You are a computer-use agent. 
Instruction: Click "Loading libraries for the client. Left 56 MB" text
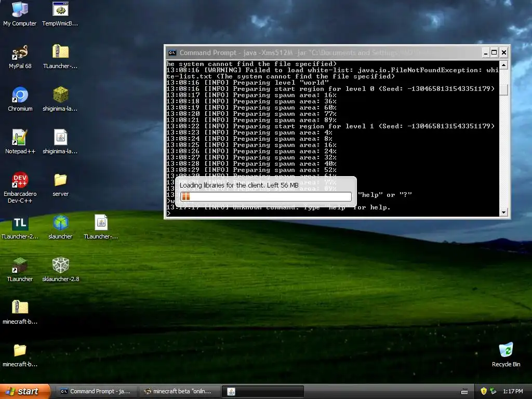click(x=239, y=185)
